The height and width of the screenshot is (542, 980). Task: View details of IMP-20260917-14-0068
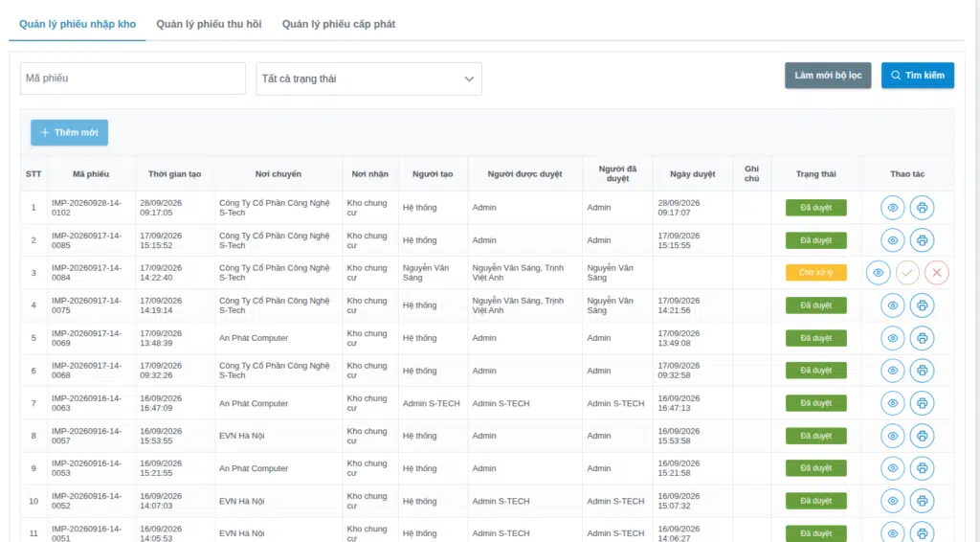point(893,371)
